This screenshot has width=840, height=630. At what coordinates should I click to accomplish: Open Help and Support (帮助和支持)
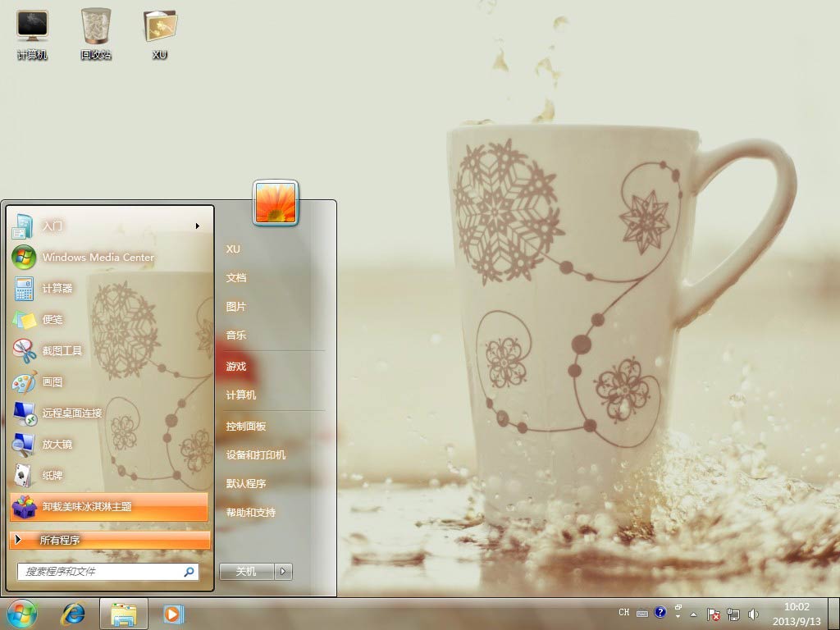tap(251, 512)
